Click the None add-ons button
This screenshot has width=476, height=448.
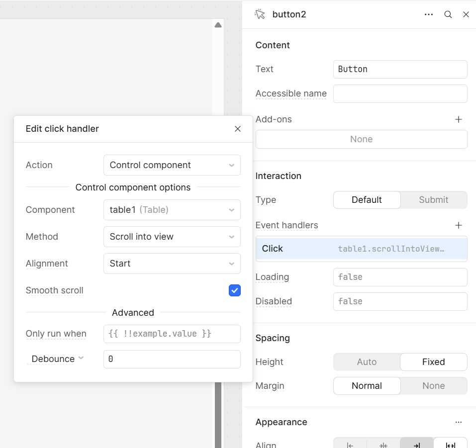click(361, 139)
